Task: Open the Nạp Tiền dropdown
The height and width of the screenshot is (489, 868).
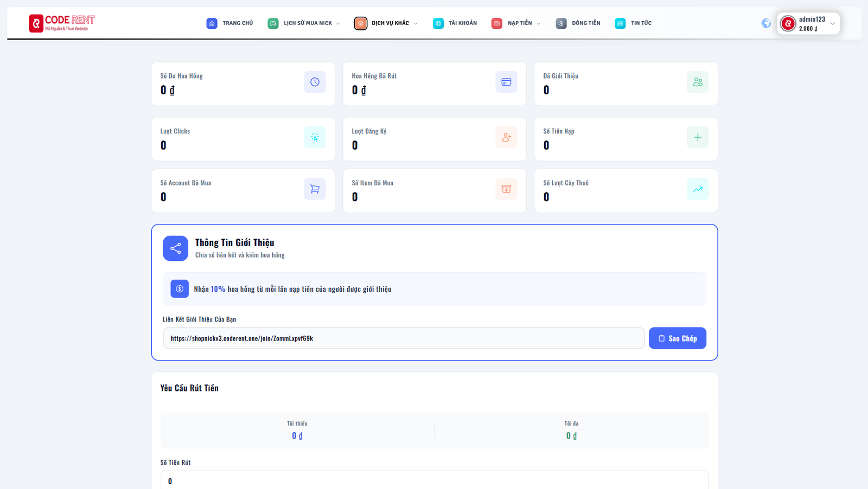Action: click(x=516, y=23)
